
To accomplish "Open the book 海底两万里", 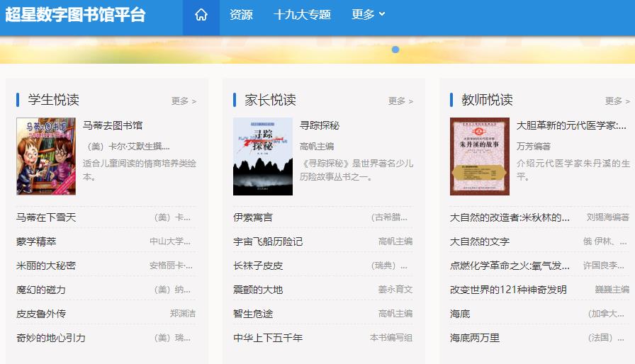I will [x=475, y=338].
